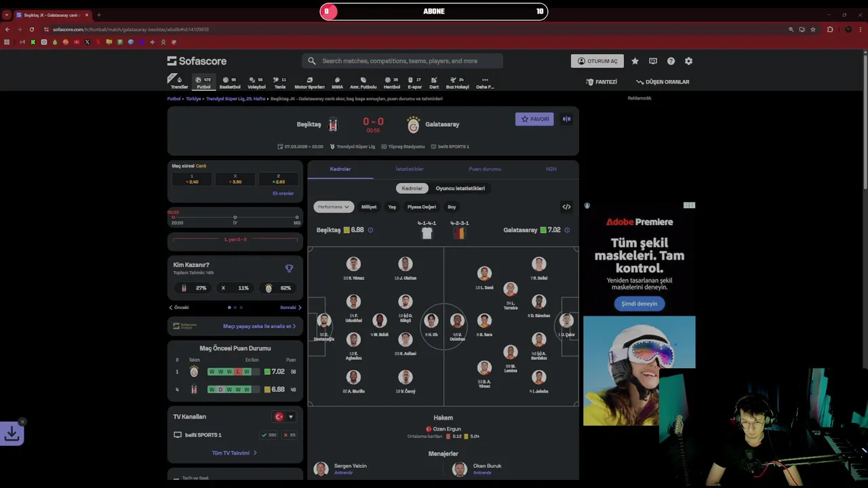Switch to the Kadrolar tab
Viewport: 868px width, 488px height.
[340, 169]
